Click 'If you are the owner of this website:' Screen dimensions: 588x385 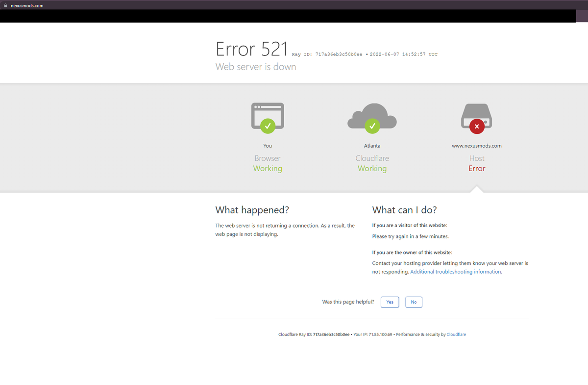pos(412,253)
